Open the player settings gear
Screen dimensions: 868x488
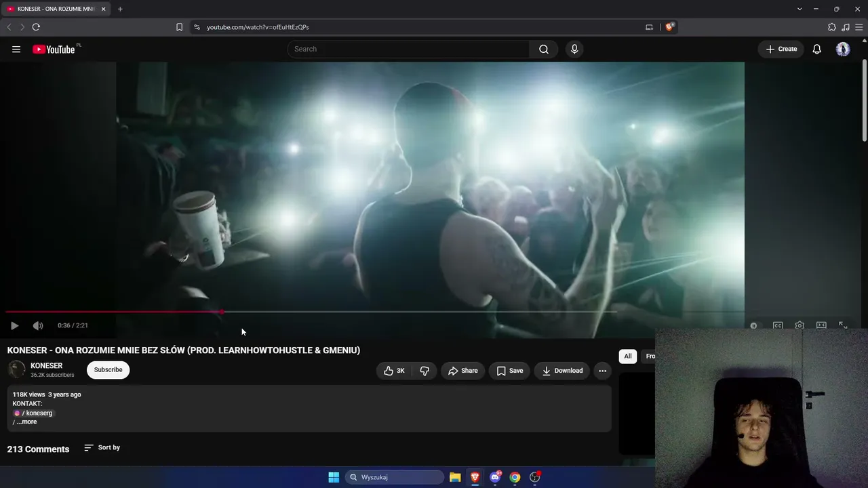pos(800,325)
